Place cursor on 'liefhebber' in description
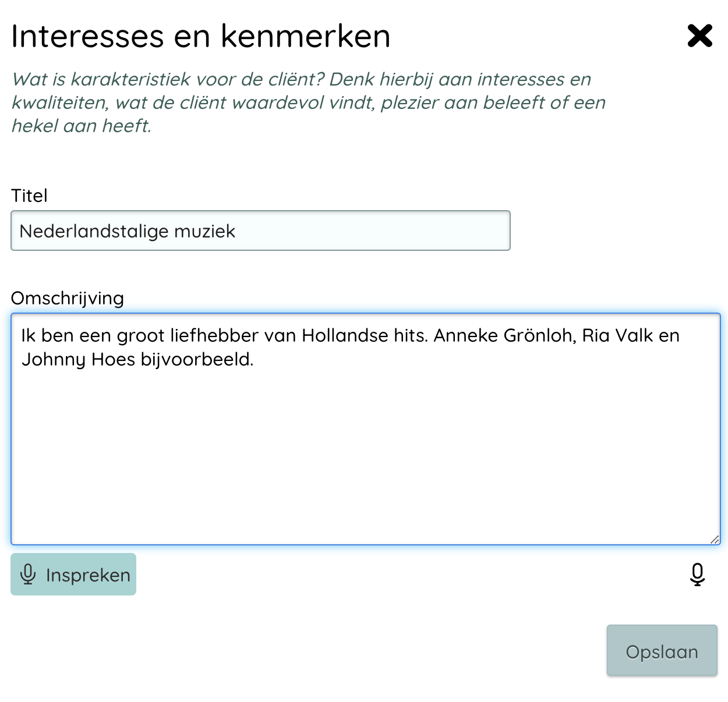728x702 pixels. pos(214,335)
